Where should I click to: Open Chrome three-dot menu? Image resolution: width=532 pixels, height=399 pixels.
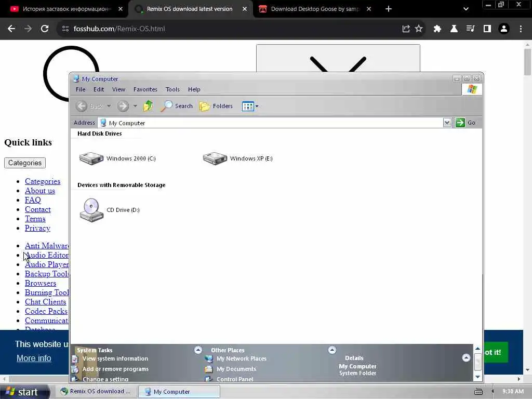point(521,29)
